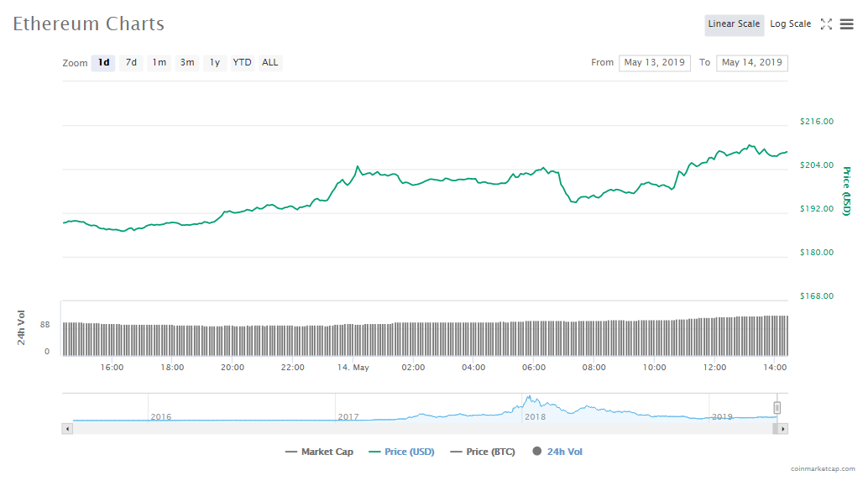The width and height of the screenshot is (868, 481).
Task: Click the navigator range handle near 2019
Action: 777,407
